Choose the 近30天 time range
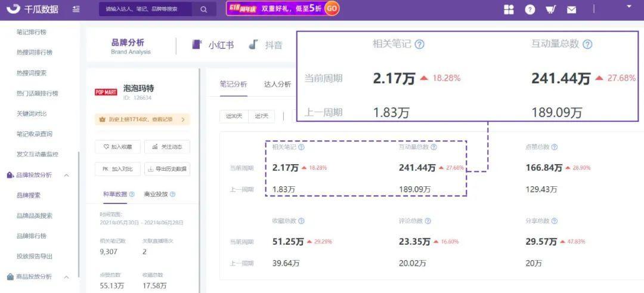This screenshot has width=644, height=293. (x=234, y=116)
